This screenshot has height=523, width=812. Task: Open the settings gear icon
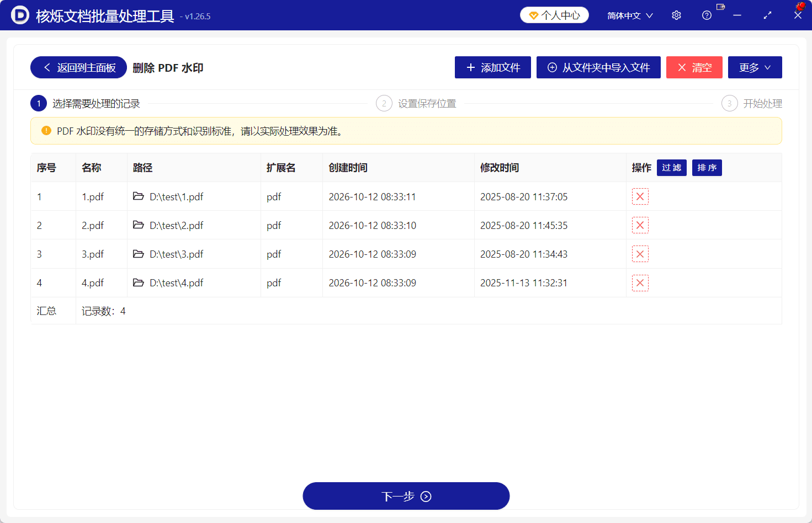tap(676, 15)
